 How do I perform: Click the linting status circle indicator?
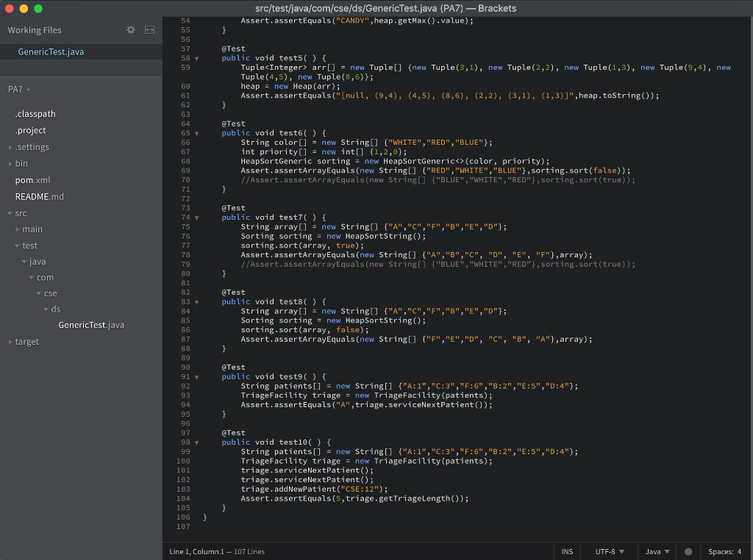(688, 552)
